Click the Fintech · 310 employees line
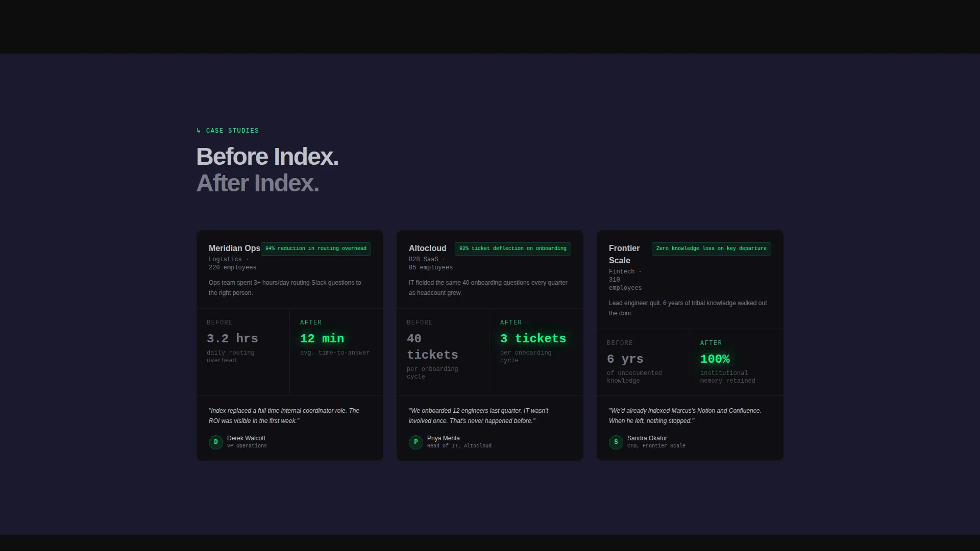This screenshot has height=551, width=980. point(625,280)
